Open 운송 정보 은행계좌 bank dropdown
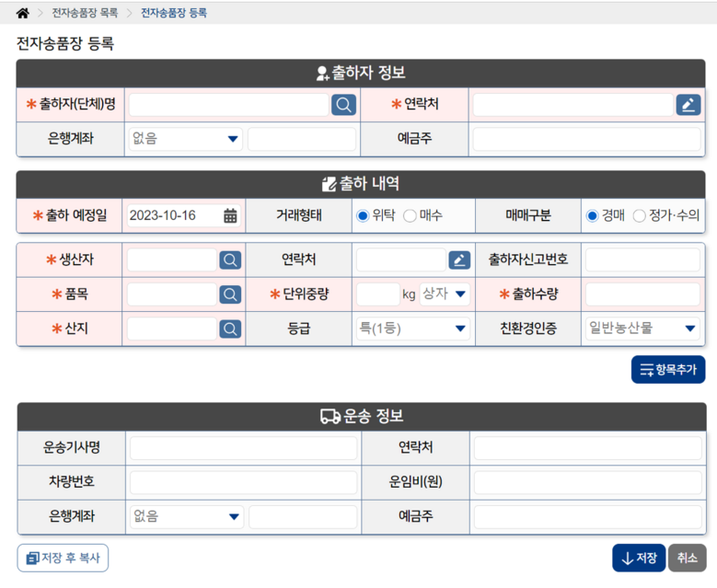 (187, 516)
